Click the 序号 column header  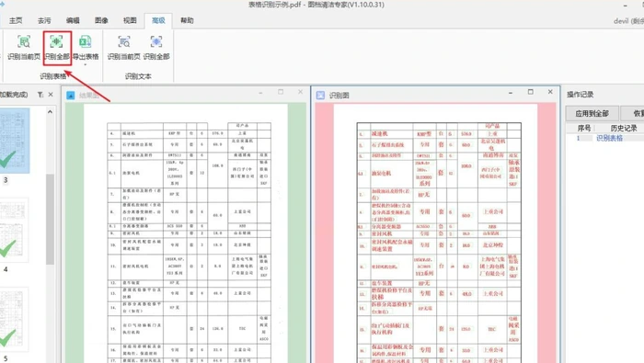click(584, 129)
